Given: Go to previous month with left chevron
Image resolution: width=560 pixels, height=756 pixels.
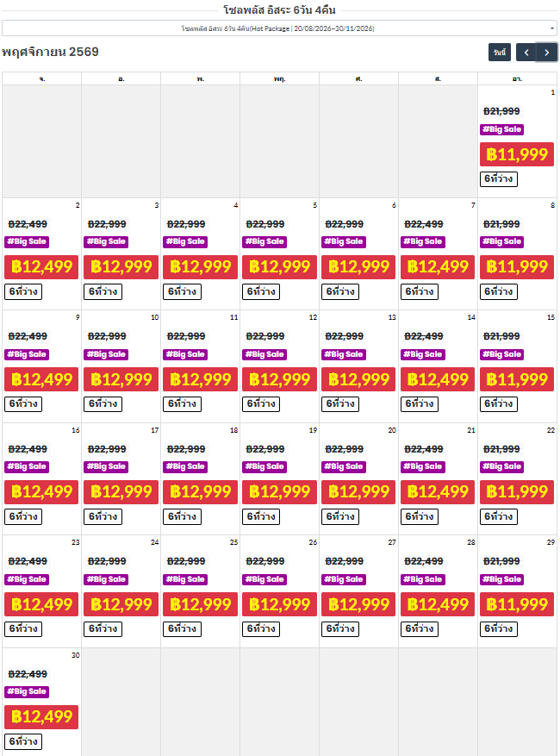Looking at the screenshot, I should [x=526, y=53].
